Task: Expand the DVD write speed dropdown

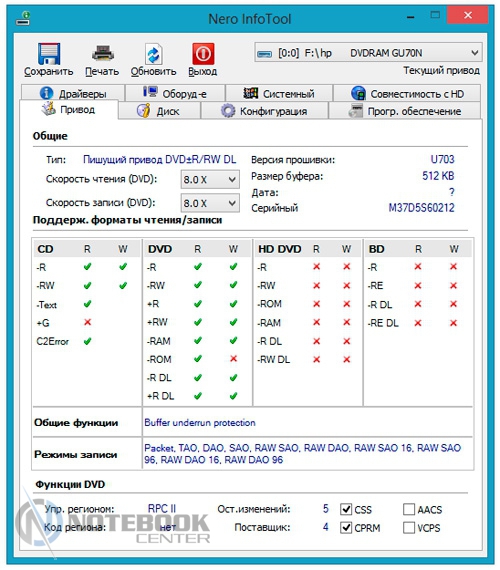Action: point(210,203)
